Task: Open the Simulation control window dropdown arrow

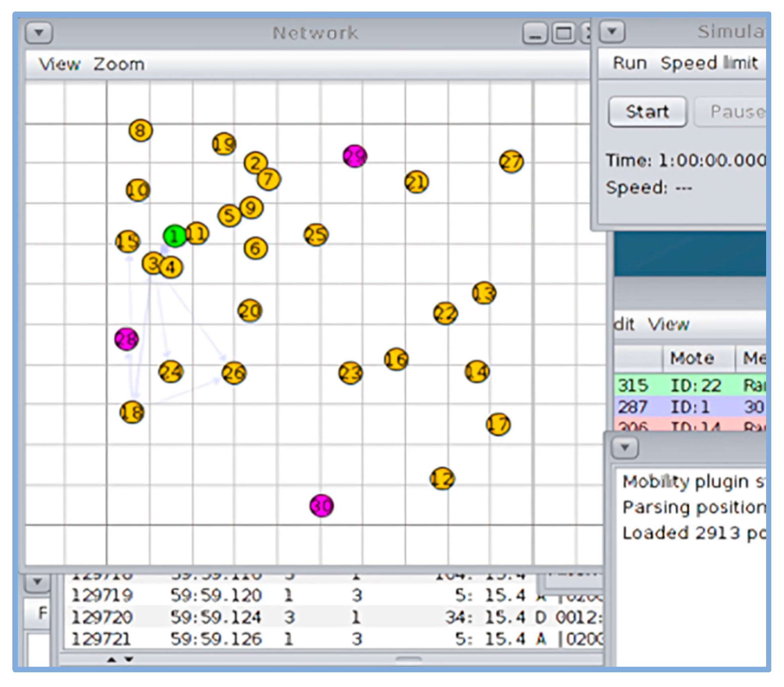Action: click(x=612, y=32)
